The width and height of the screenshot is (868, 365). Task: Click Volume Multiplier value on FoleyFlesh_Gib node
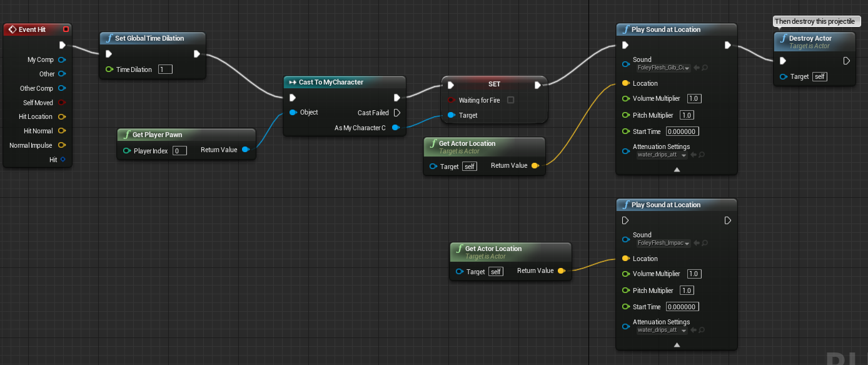[x=694, y=99]
